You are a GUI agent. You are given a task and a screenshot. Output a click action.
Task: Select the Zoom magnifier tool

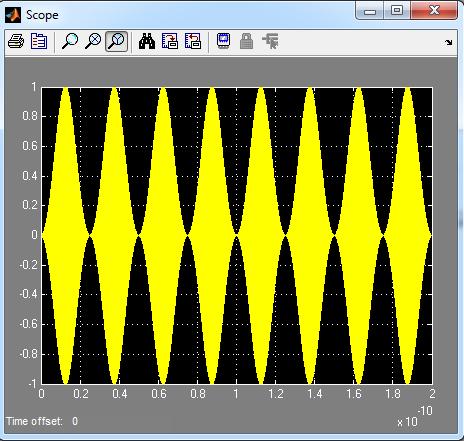pyautogui.click(x=70, y=42)
